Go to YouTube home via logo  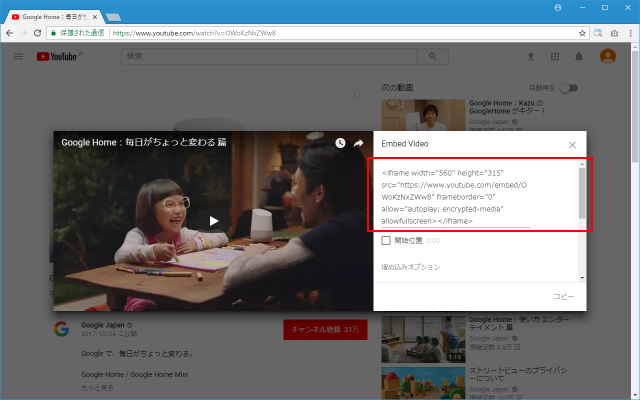tap(59, 56)
